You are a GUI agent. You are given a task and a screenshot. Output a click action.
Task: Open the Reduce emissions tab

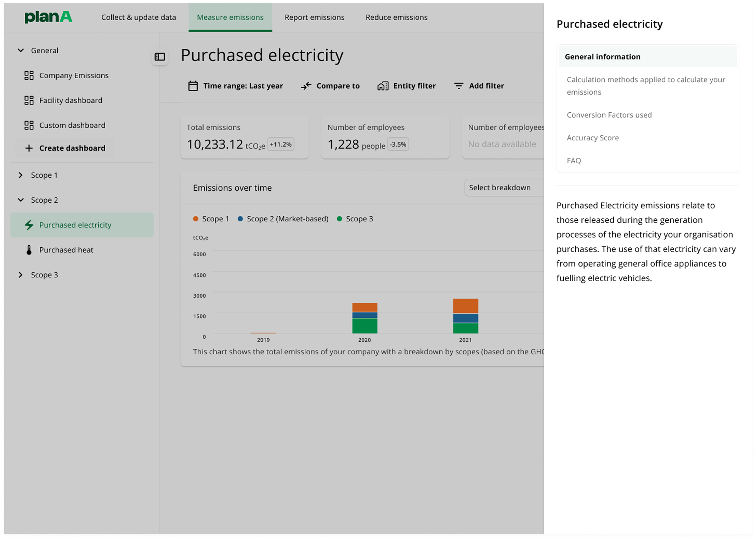click(x=396, y=17)
